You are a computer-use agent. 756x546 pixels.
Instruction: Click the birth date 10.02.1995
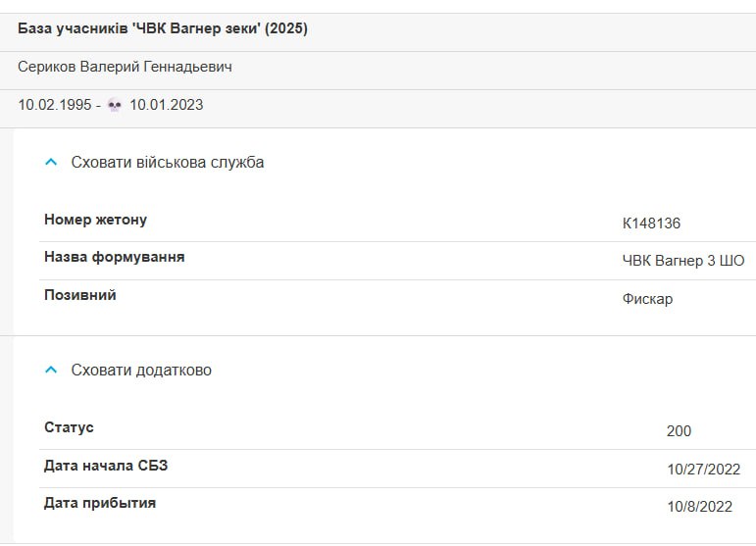pyautogui.click(x=55, y=105)
